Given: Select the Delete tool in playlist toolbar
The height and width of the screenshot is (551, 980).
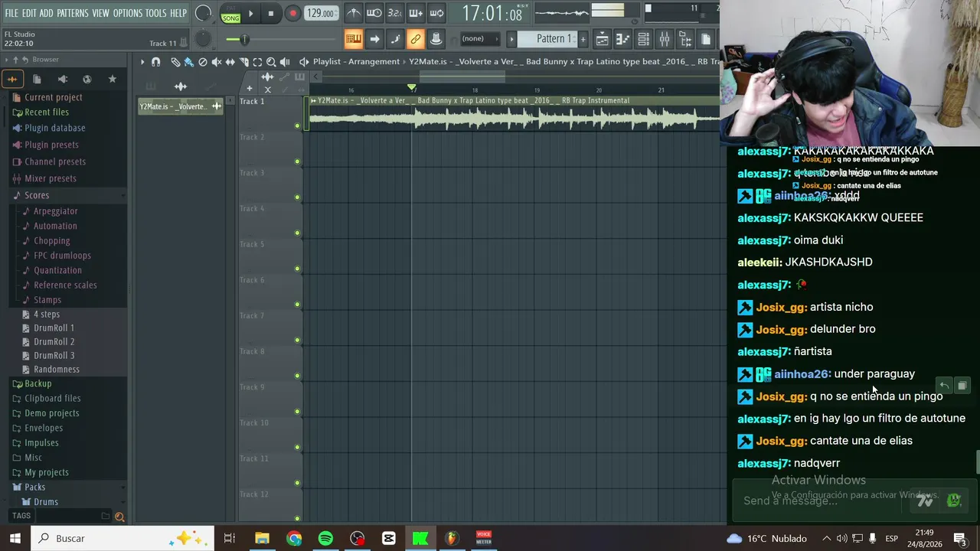Looking at the screenshot, I should pyautogui.click(x=202, y=62).
